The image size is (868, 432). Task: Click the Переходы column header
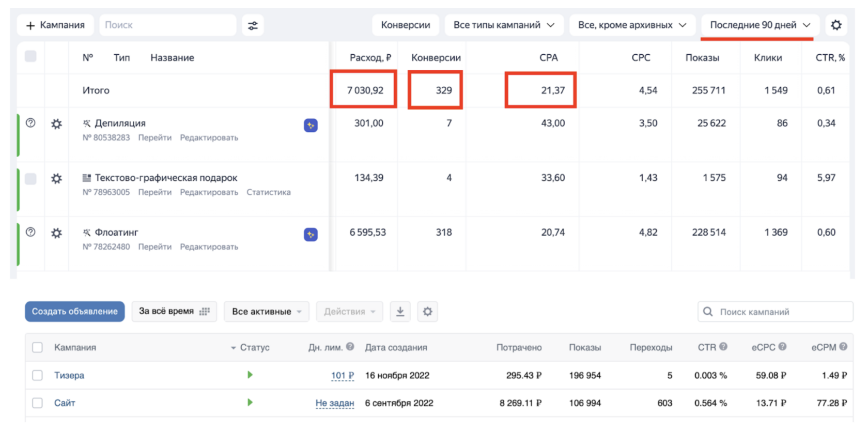pyautogui.click(x=651, y=347)
